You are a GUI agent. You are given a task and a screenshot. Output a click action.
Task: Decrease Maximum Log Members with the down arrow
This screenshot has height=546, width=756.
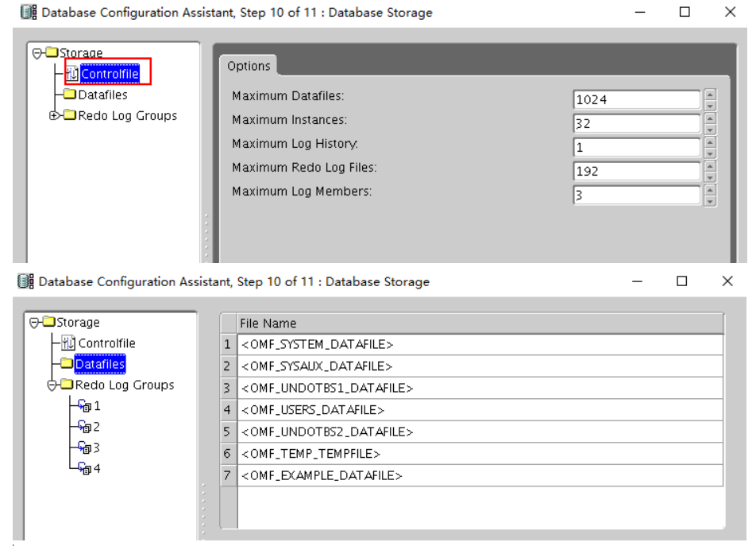pyautogui.click(x=710, y=201)
